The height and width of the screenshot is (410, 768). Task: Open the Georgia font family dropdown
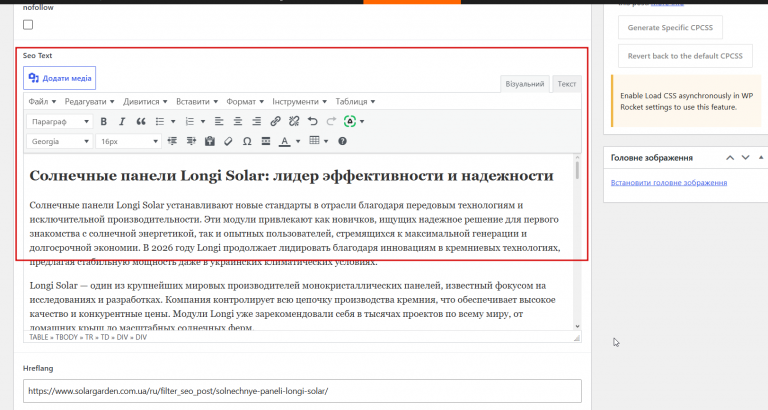tap(60, 141)
